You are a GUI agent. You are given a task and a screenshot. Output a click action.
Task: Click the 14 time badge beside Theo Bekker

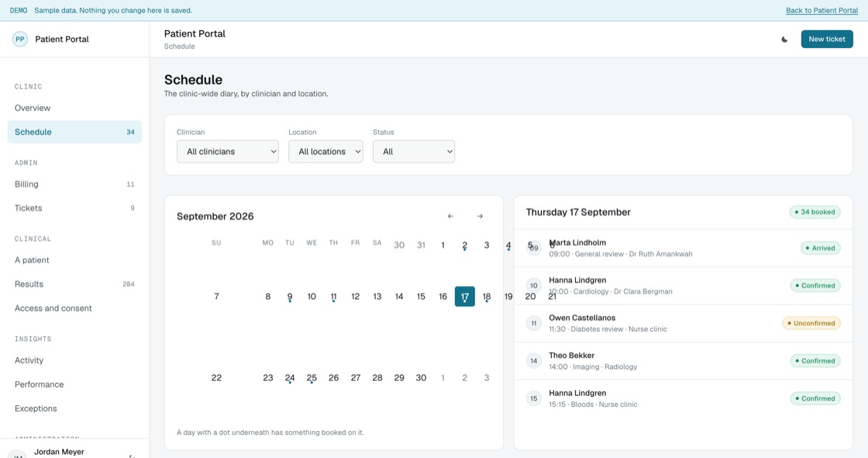coord(534,361)
